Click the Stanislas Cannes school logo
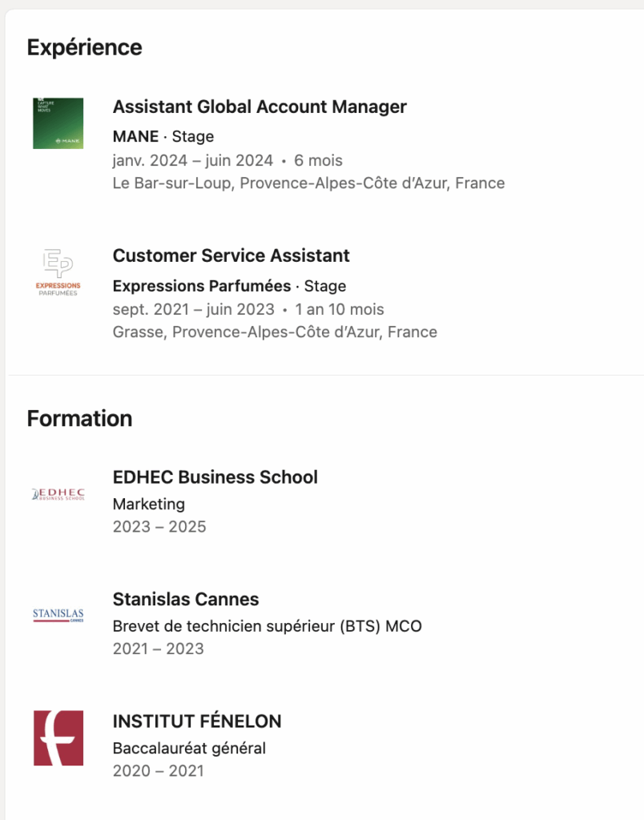The height and width of the screenshot is (820, 644). [58, 616]
